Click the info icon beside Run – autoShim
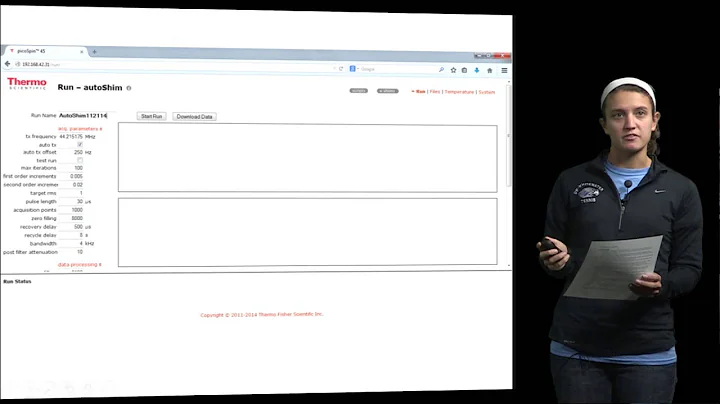 click(129, 88)
